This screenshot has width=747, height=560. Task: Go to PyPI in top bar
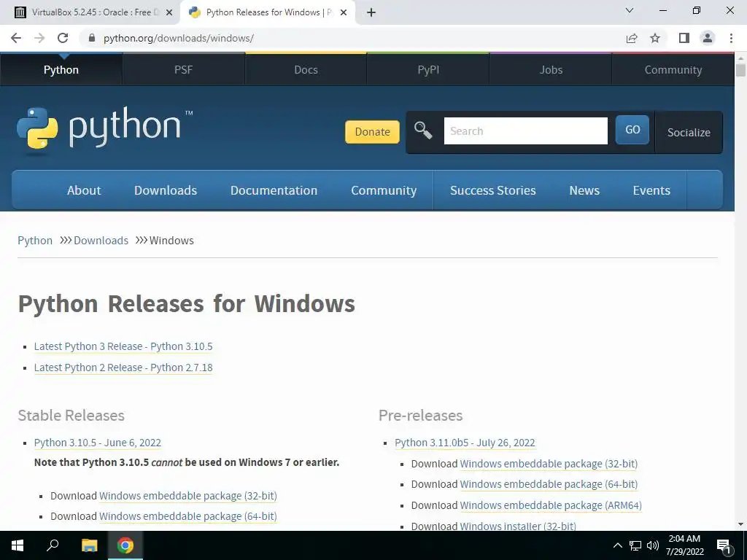tap(428, 69)
